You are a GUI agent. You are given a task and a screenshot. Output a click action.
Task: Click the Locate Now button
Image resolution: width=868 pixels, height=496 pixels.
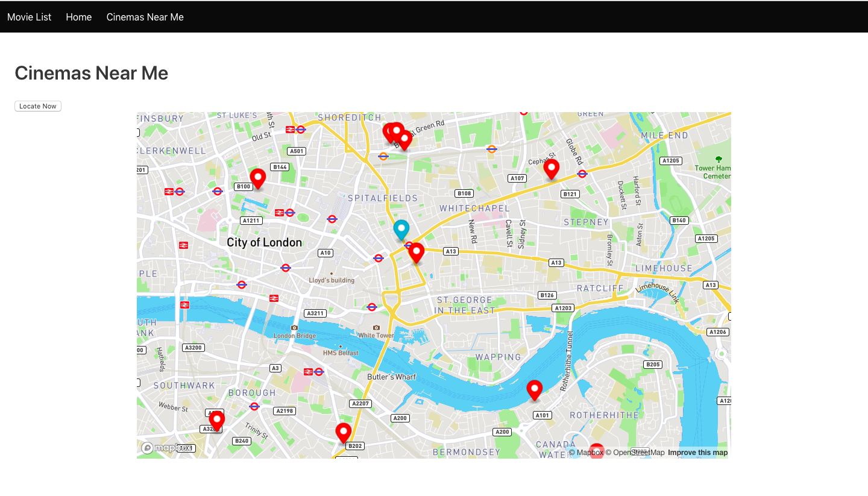[x=38, y=106]
